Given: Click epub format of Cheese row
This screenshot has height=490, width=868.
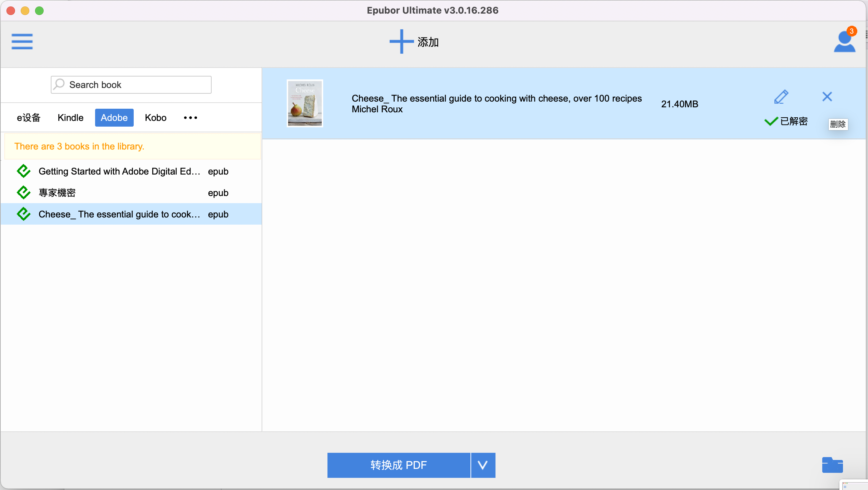Looking at the screenshot, I should pos(218,214).
